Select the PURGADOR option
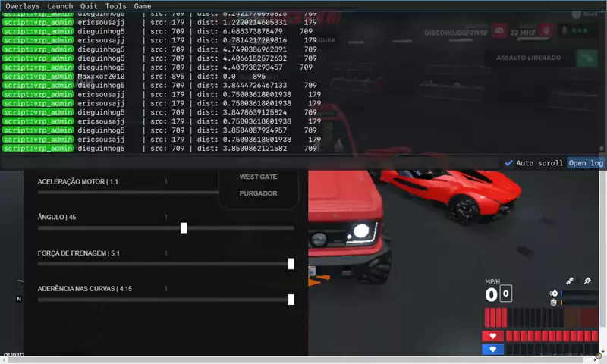This screenshot has height=364, width=607. [x=258, y=193]
